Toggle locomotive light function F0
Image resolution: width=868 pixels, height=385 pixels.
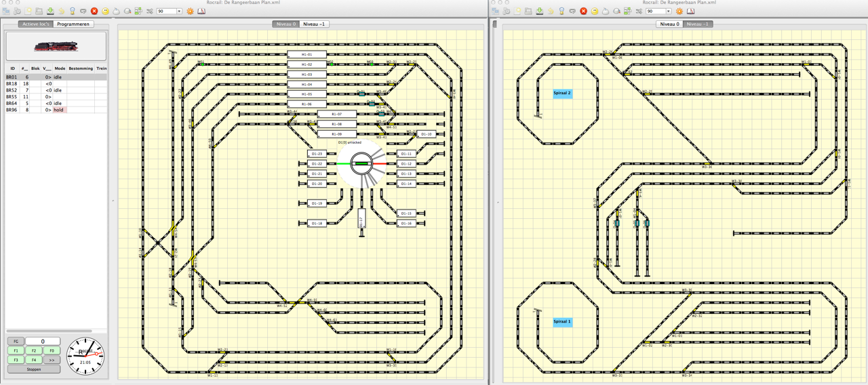(52, 351)
